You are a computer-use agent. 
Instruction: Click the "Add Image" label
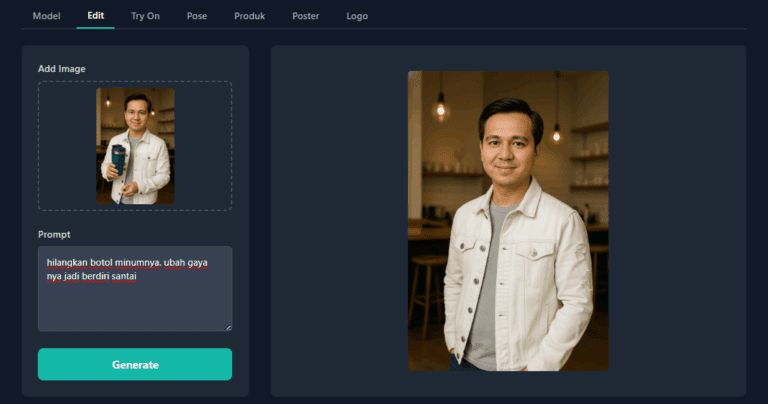[61, 68]
